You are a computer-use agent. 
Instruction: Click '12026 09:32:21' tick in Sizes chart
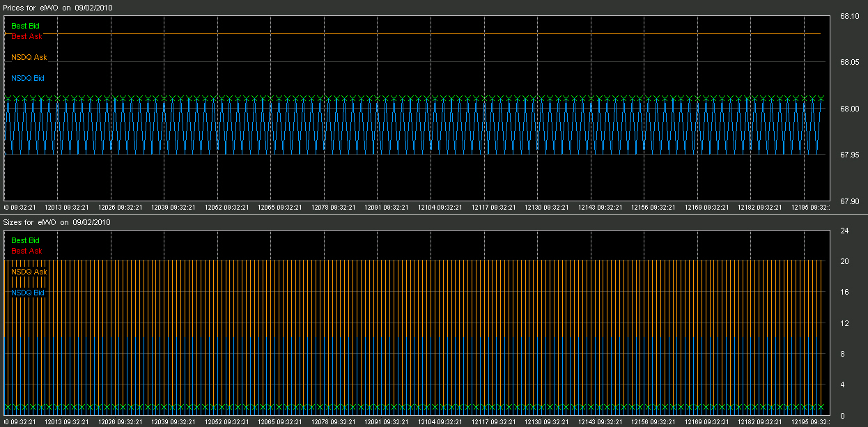tap(121, 422)
